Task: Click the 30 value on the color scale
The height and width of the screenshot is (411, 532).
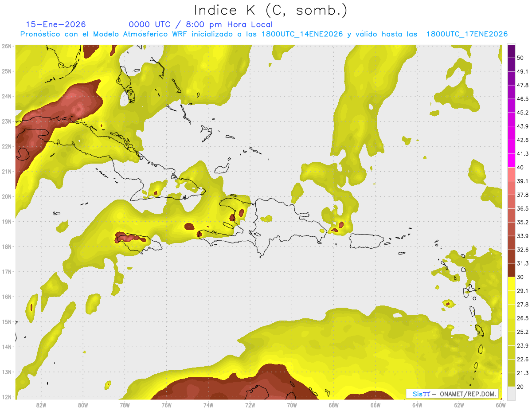Action: [520, 277]
